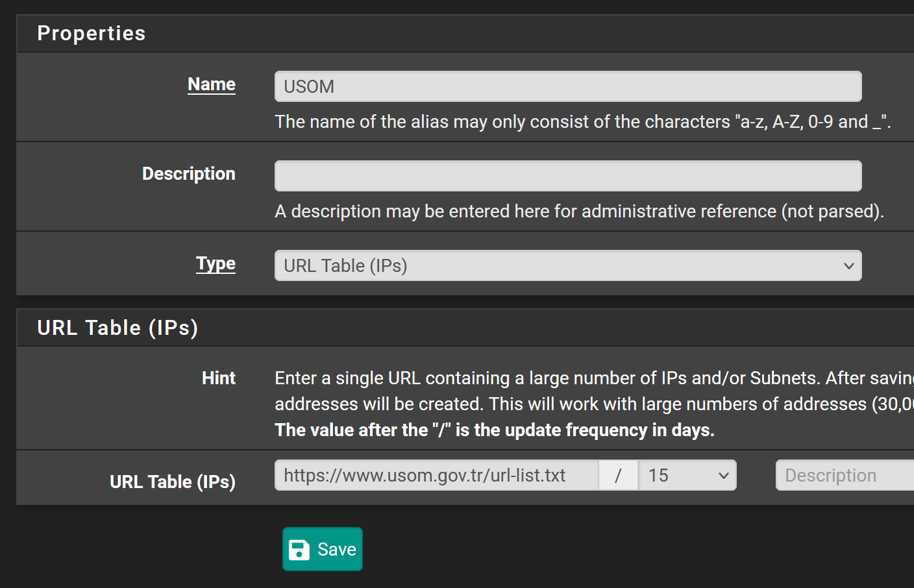
Task: Open the Type dropdown showing URL Table (IPs)
Action: (x=568, y=265)
